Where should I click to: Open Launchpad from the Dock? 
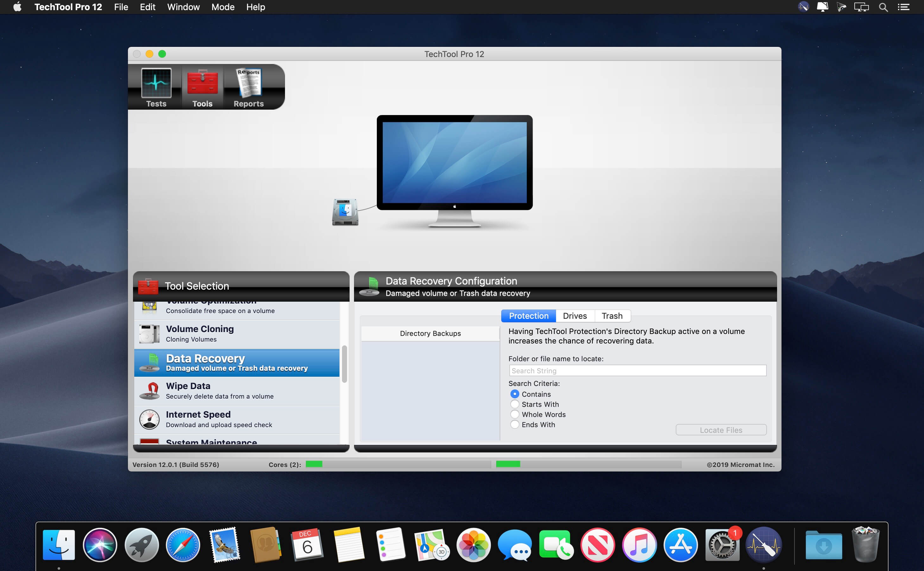142,545
